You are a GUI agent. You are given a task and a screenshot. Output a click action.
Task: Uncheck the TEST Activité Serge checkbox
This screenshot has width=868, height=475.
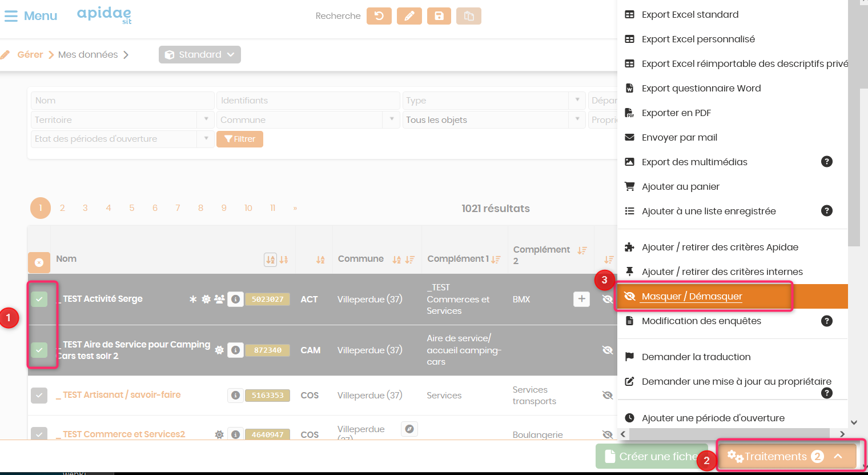tap(39, 299)
